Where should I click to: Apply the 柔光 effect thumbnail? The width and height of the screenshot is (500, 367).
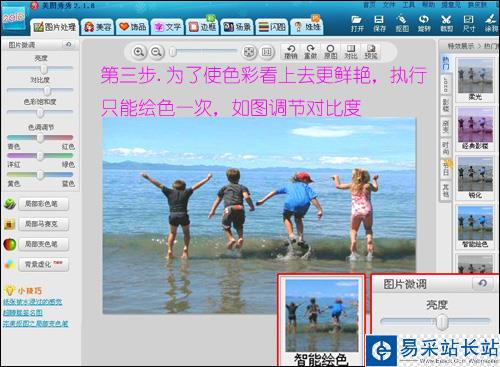[x=475, y=80]
